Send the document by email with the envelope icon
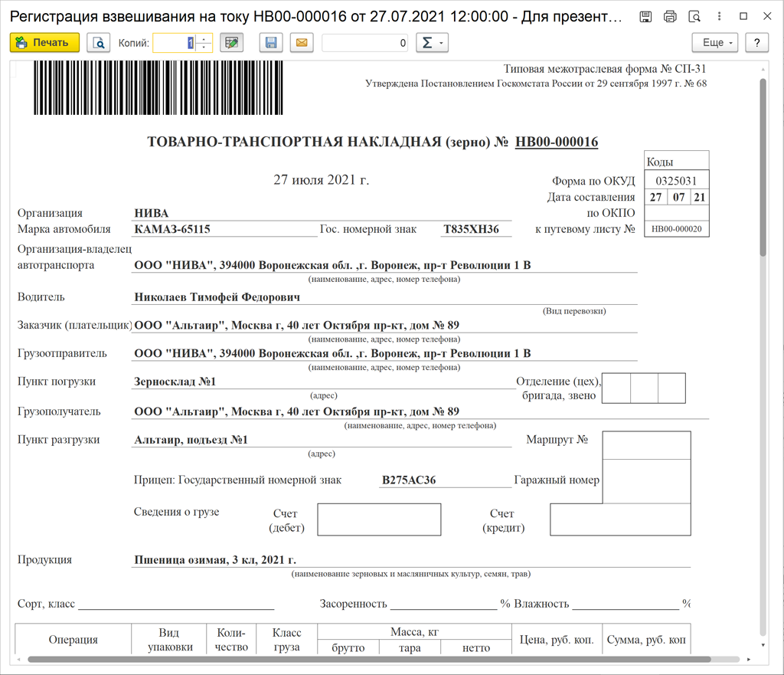The image size is (784, 675). (301, 43)
